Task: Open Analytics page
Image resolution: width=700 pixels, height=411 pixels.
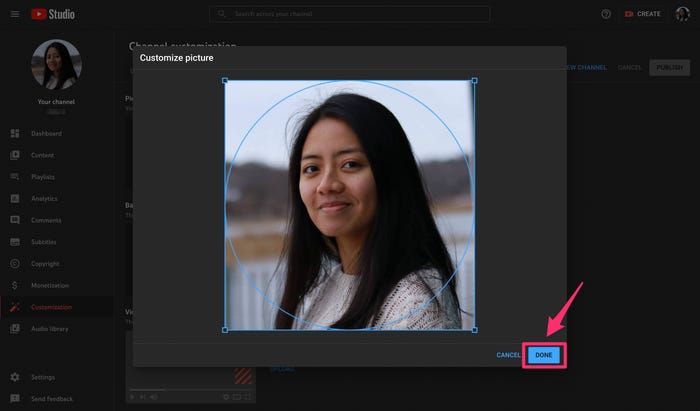Action: pos(44,199)
